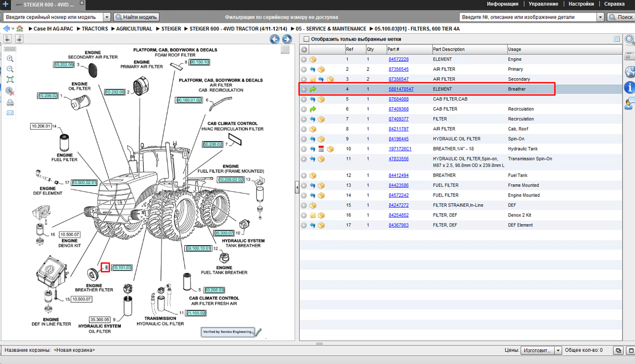This screenshot has width=635, height=364.
Task: Toggle the 'Отобразить только выбранные метки' checkbox
Action: (x=306, y=39)
